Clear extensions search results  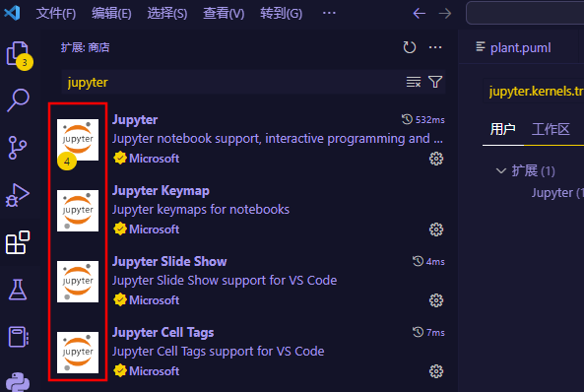tap(414, 82)
